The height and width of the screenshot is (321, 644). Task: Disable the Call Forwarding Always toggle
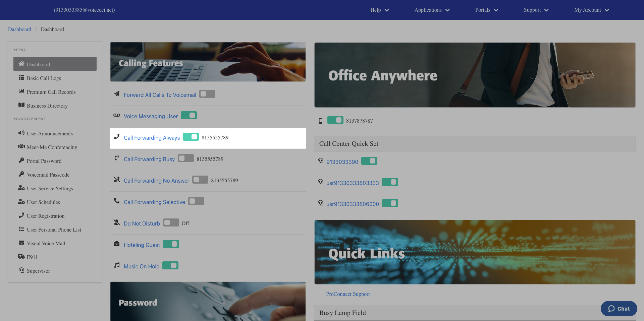[191, 137]
